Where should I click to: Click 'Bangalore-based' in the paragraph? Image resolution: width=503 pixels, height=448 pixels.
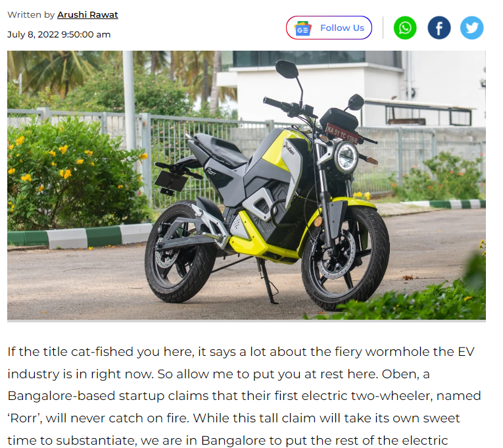61,395
